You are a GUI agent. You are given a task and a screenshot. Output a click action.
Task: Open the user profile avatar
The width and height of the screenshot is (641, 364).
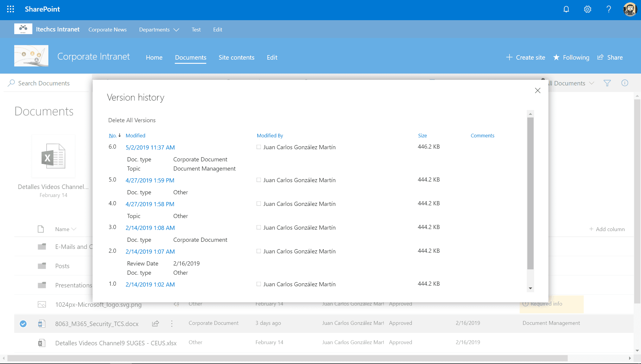(630, 9)
